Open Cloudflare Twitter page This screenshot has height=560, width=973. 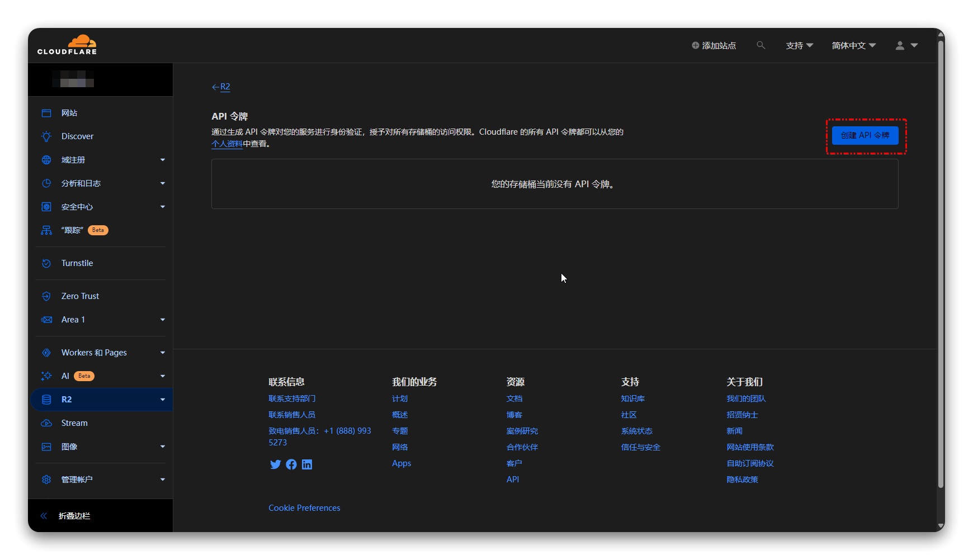[275, 464]
